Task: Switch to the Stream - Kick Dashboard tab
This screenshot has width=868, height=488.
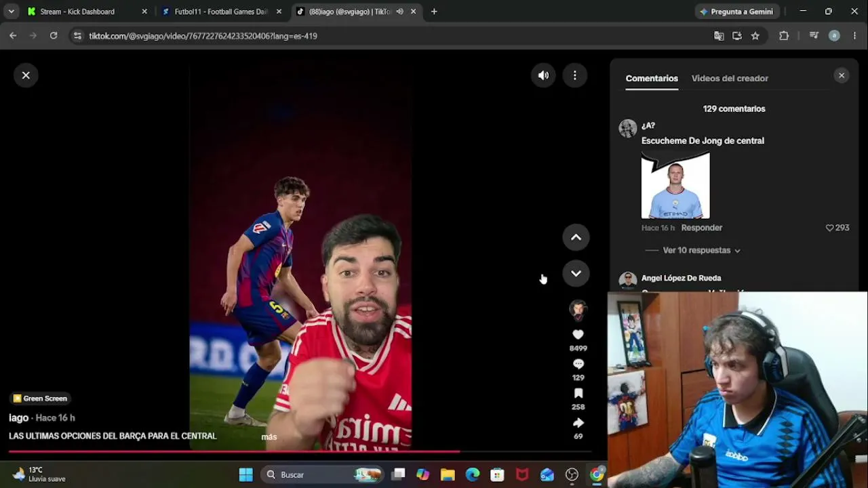Action: [77, 12]
